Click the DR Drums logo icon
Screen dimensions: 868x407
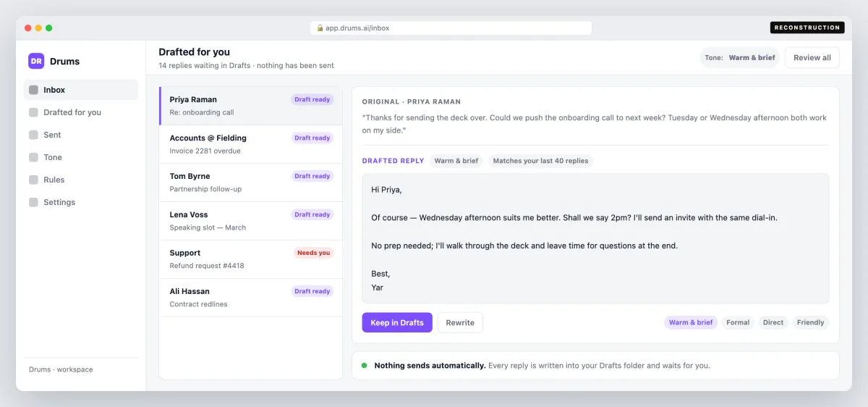click(x=36, y=62)
